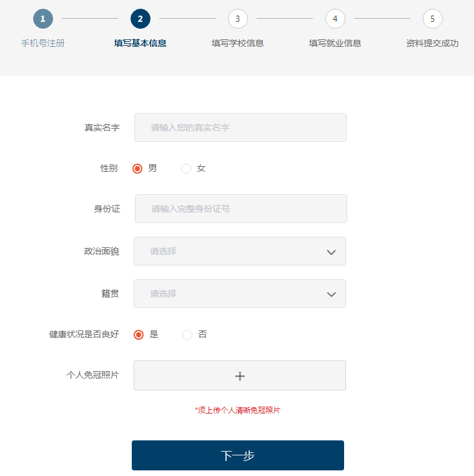Image resolution: width=474 pixels, height=476 pixels.
Task: Select 男 gender radio button
Action: click(x=137, y=169)
